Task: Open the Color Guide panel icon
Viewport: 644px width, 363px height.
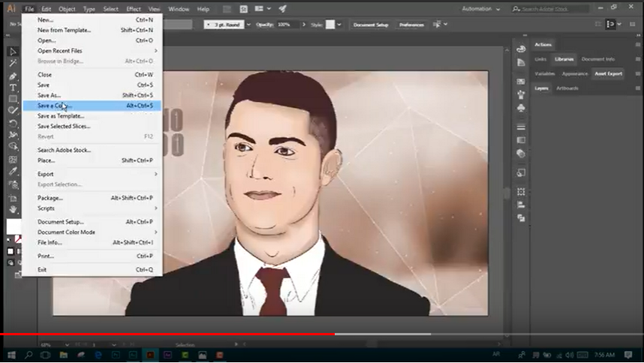Action: pos(521,62)
